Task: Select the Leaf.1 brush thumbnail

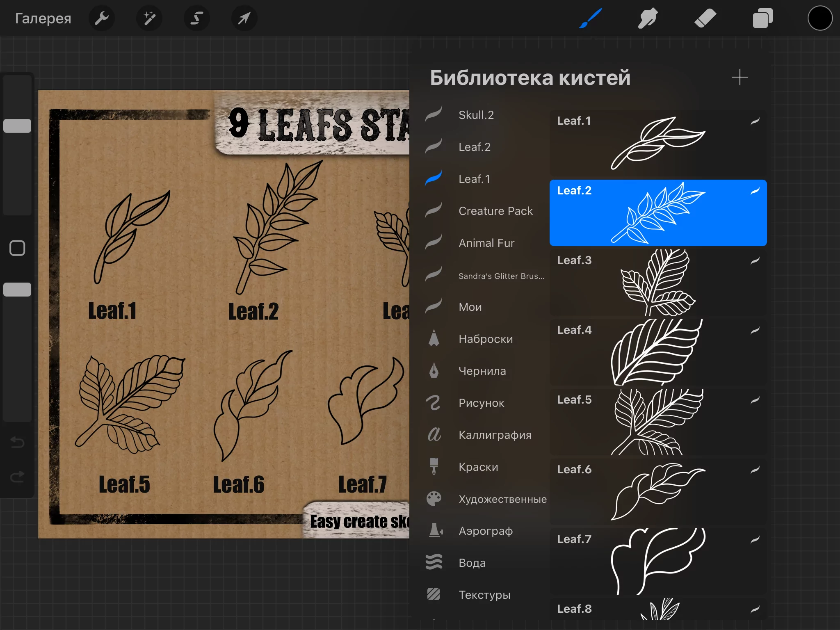Action: pos(658,143)
